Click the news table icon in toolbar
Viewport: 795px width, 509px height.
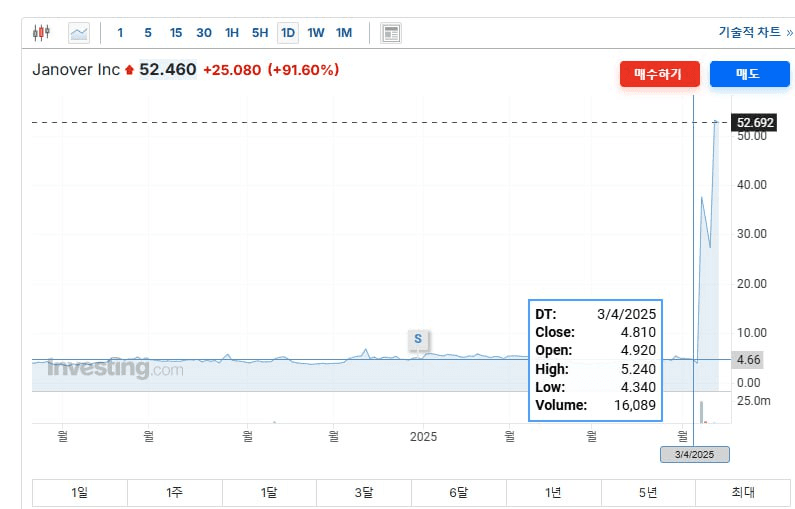coord(391,33)
